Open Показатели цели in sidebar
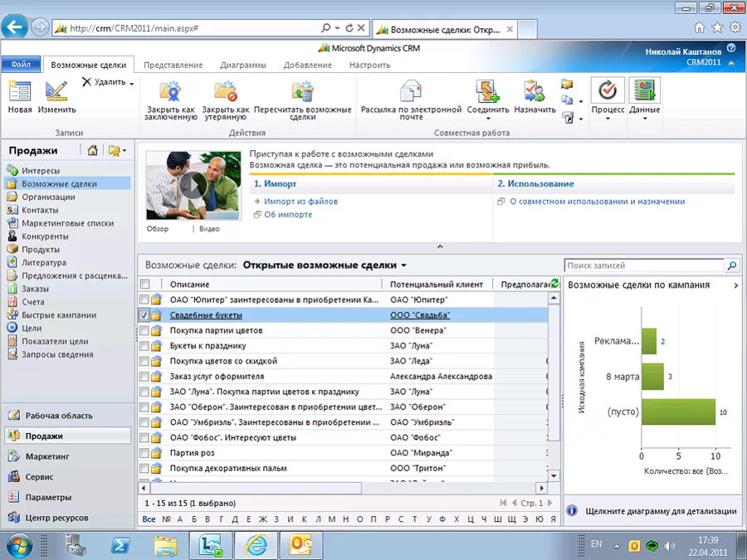747x560 pixels. point(55,341)
